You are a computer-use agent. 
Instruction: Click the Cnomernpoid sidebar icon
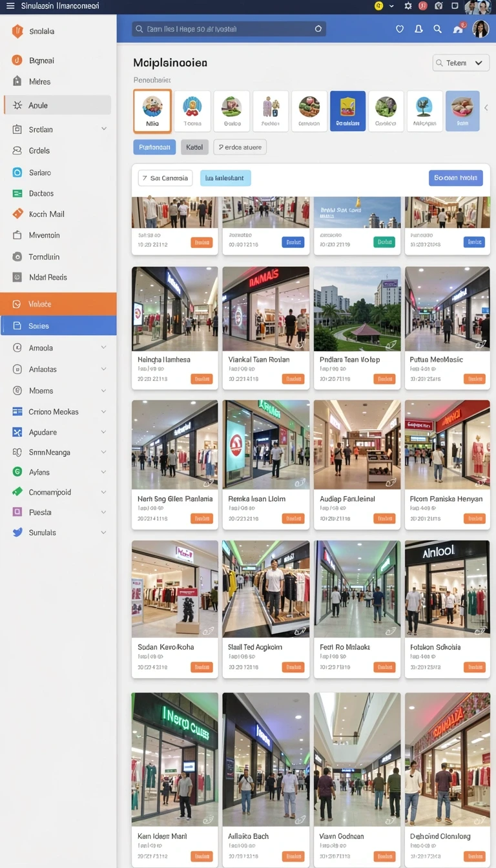(17, 492)
